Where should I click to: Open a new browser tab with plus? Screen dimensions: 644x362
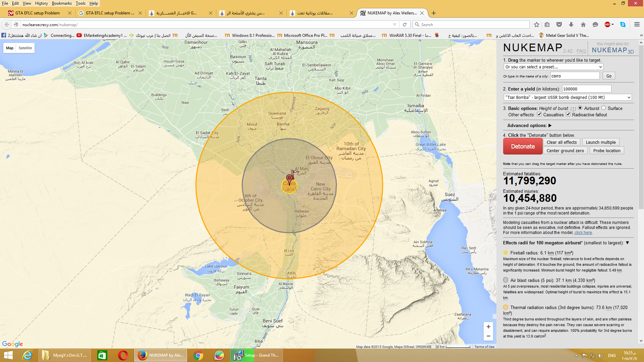pyautogui.click(x=434, y=13)
